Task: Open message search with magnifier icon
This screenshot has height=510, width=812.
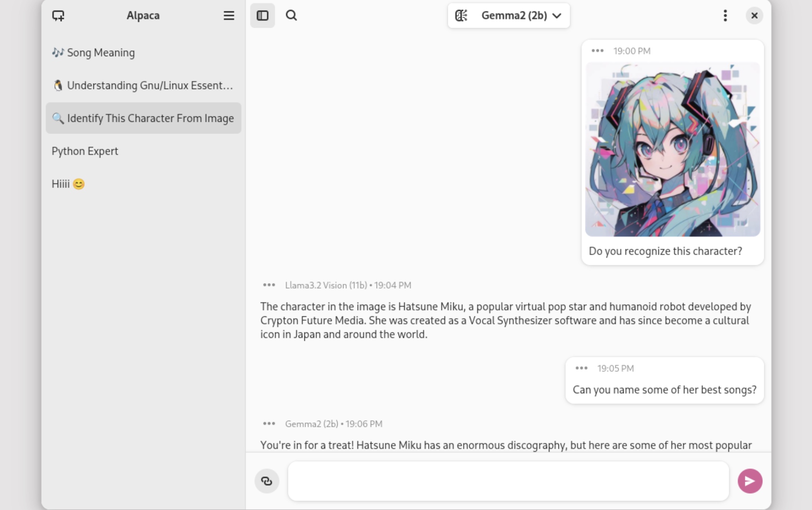Action: coord(292,16)
